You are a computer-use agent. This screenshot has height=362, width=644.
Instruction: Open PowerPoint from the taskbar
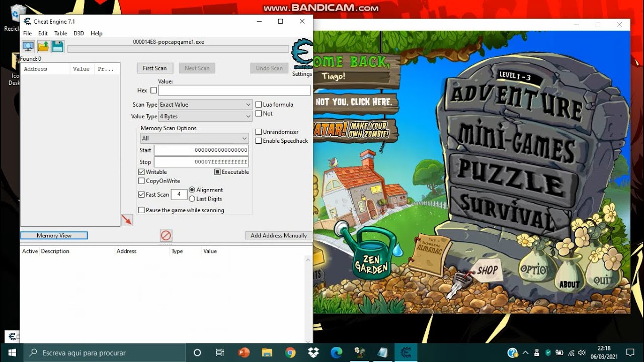pyautogui.click(x=244, y=352)
